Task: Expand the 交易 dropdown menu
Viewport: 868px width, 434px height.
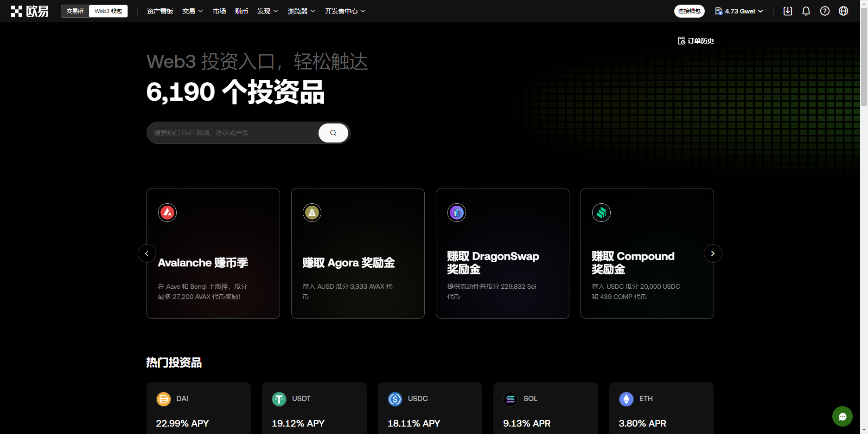Action: [192, 11]
